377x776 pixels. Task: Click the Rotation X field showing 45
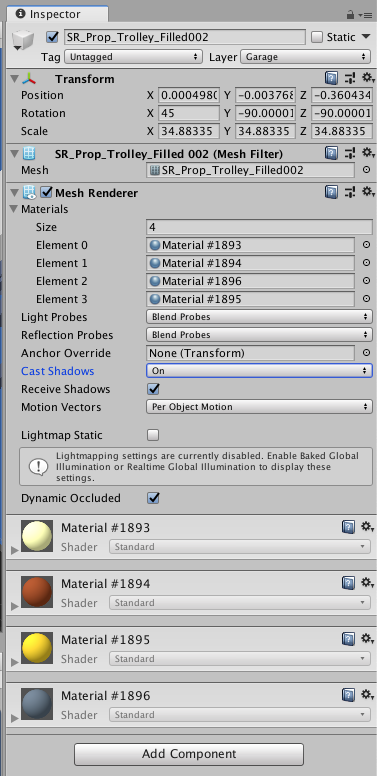(x=189, y=113)
